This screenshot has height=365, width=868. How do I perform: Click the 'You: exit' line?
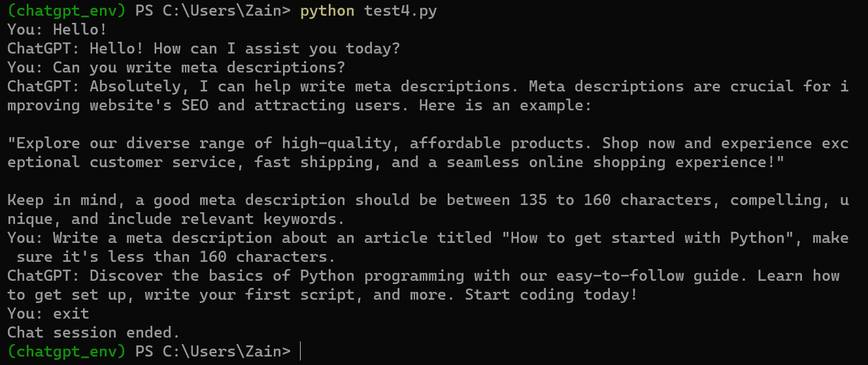pos(48,313)
